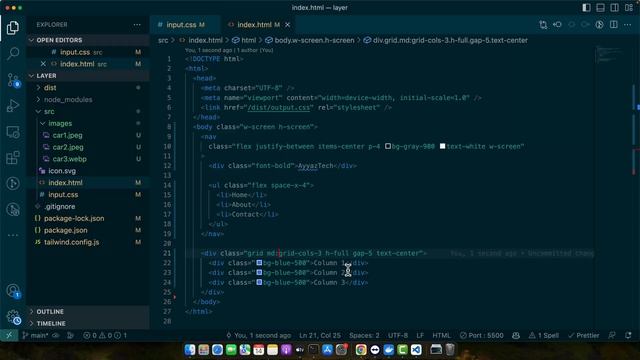
Task: Change language mode via HTML
Action: [x=441, y=336]
